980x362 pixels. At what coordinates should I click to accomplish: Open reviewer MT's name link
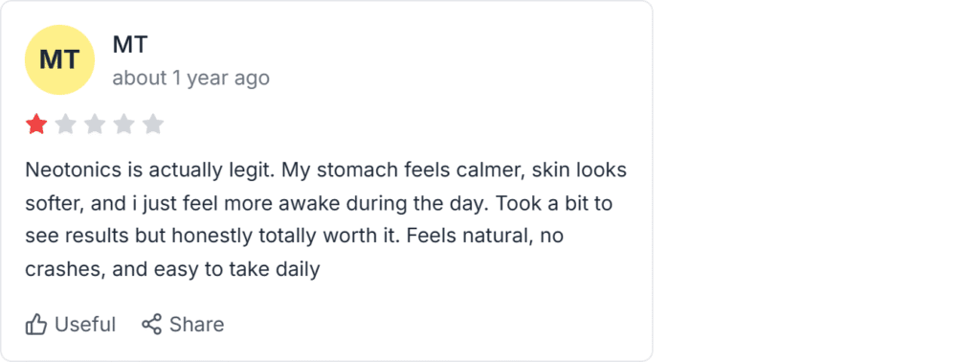[x=130, y=45]
